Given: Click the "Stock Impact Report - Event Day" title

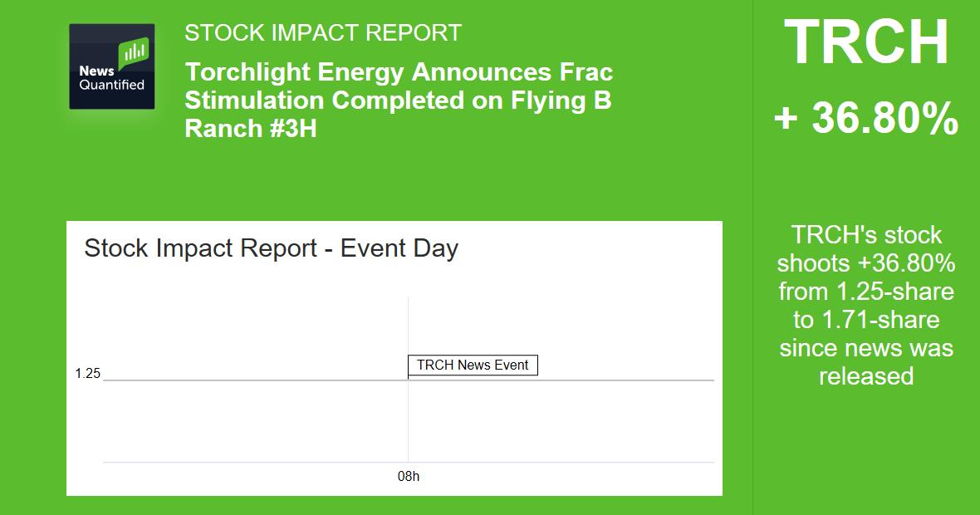Looking at the screenshot, I should 271,248.
